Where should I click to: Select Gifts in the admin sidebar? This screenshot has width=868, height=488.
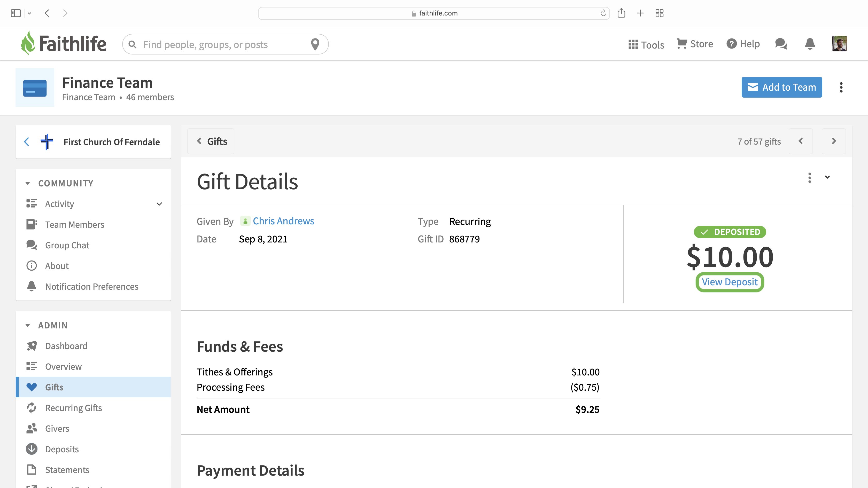(x=93, y=387)
